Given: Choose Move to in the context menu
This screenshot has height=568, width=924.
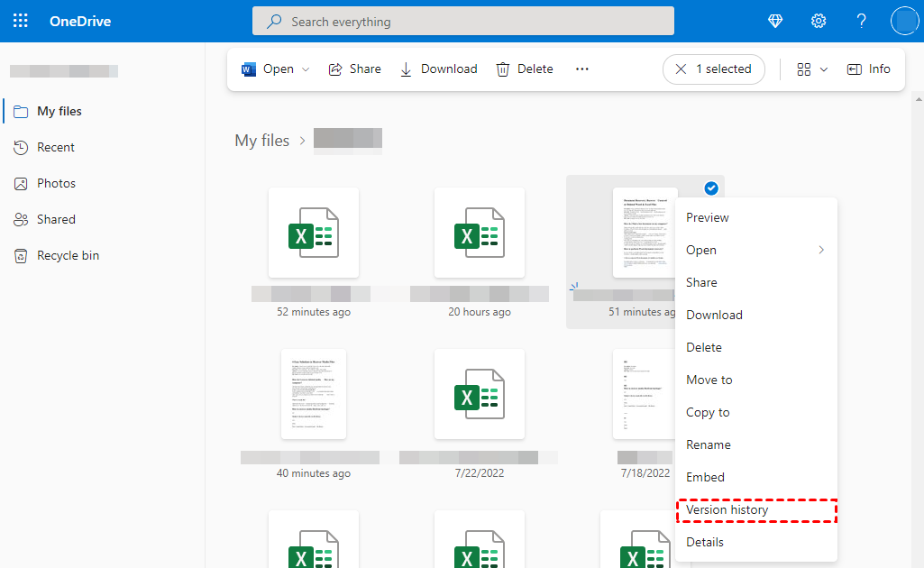Looking at the screenshot, I should (756, 380).
